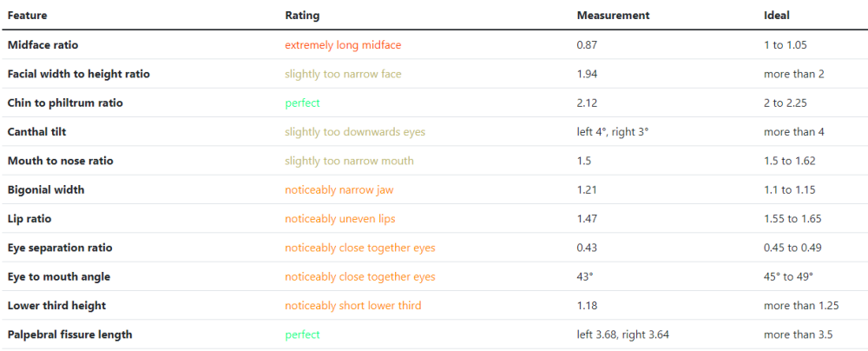Viewport: 868px width, 351px height.
Task: Click the 'noticeably short lower third' rating
Action: (x=353, y=306)
